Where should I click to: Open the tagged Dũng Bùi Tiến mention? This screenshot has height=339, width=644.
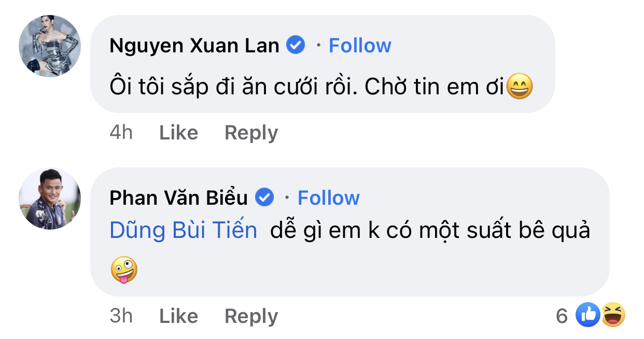click(x=184, y=231)
